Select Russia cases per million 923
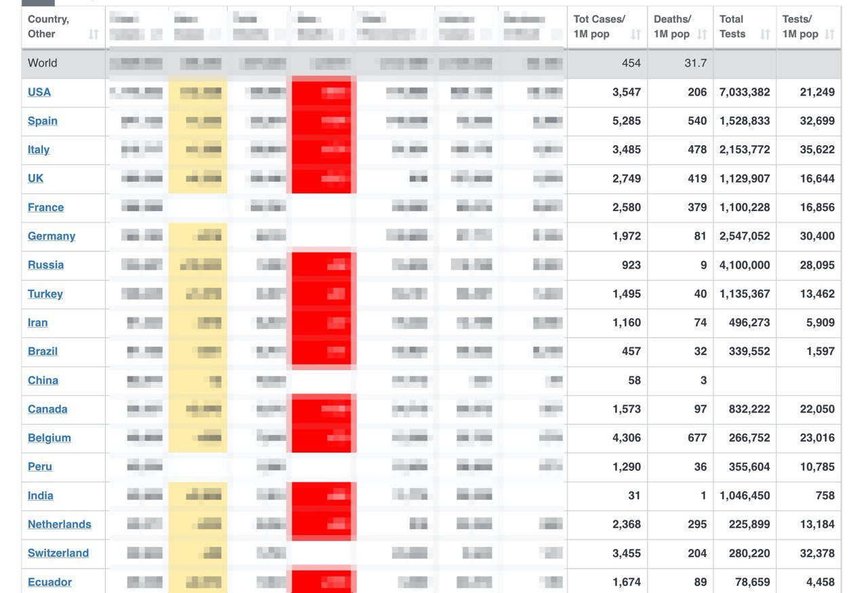The height and width of the screenshot is (593, 868). click(631, 265)
